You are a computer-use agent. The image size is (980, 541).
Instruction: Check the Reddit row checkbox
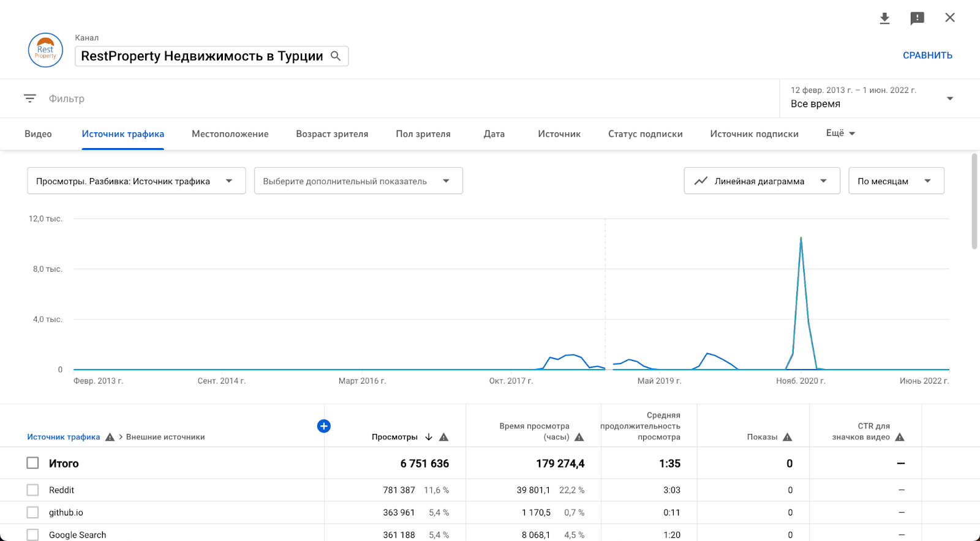pyautogui.click(x=32, y=490)
